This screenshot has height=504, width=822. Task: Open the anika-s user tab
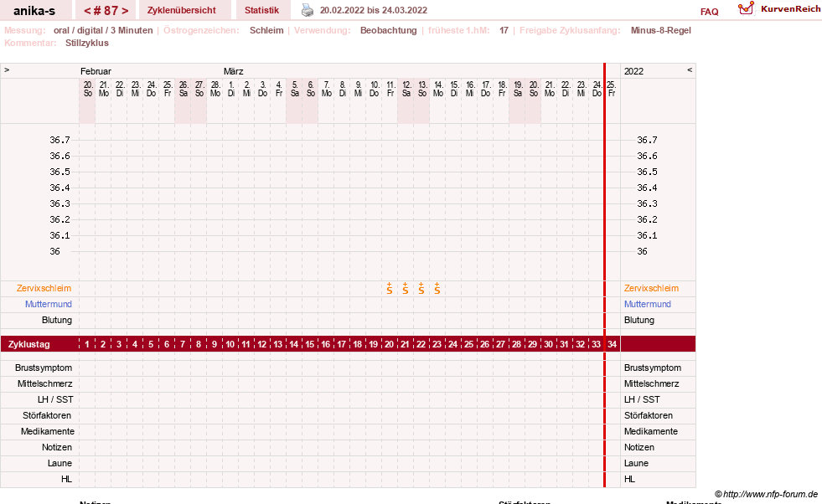point(34,11)
